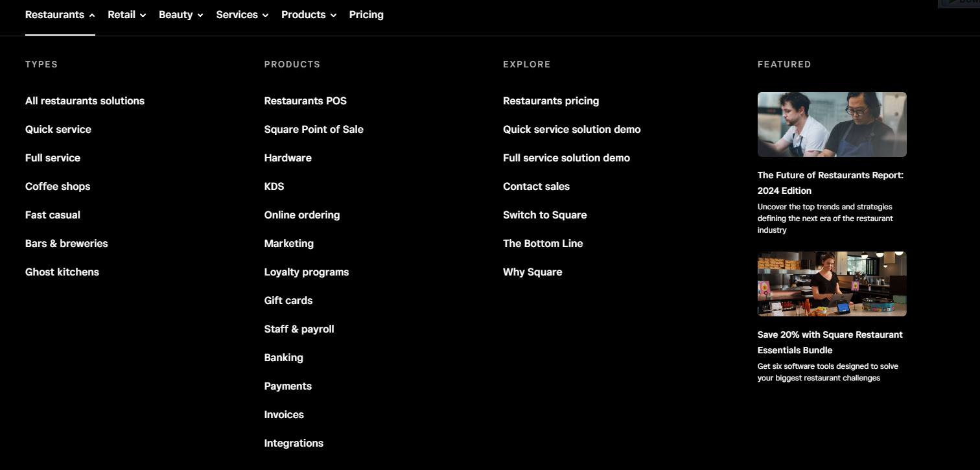980x470 pixels.
Task: Open Bars & breweries page
Action: [x=67, y=244]
